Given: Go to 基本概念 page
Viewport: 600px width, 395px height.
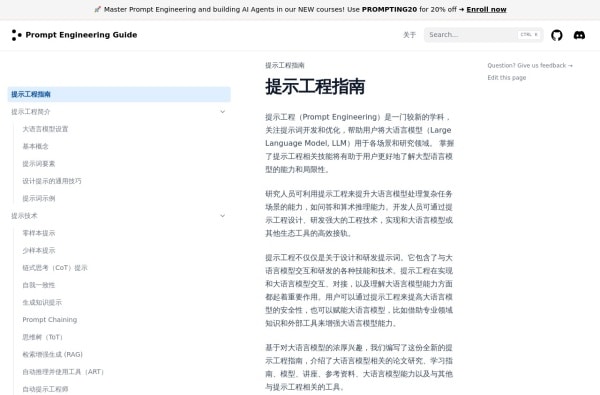Looking at the screenshot, I should (x=35, y=147).
